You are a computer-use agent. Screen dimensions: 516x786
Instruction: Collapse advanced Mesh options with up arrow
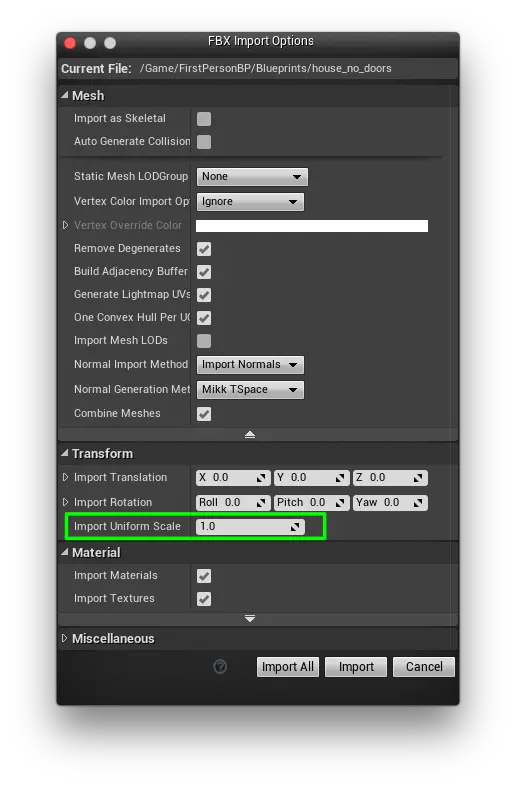250,435
